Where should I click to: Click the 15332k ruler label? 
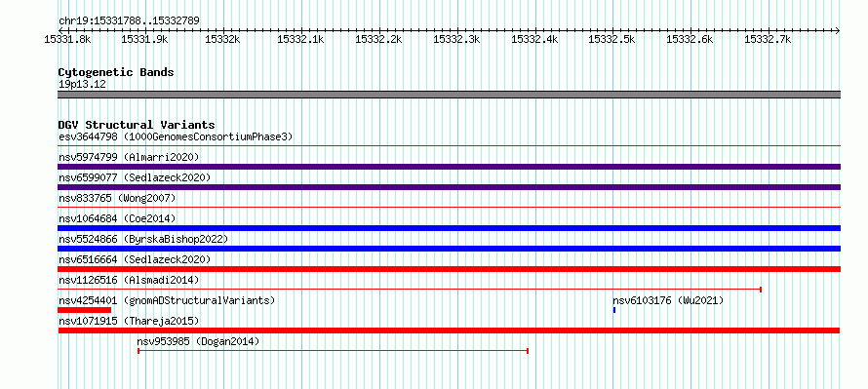pyautogui.click(x=222, y=39)
